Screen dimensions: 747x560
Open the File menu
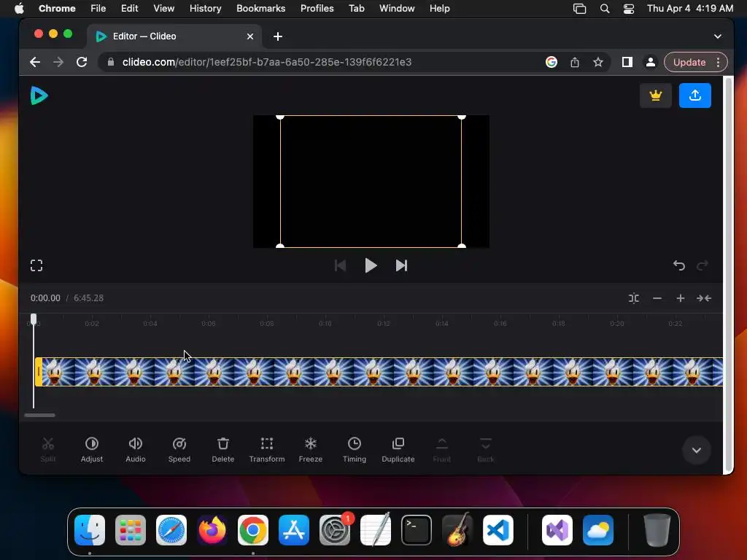tap(98, 9)
